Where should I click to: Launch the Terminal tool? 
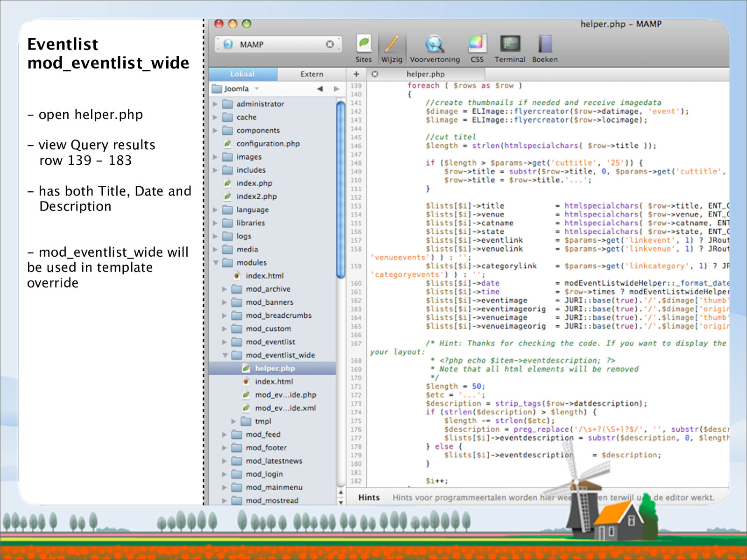tap(510, 48)
